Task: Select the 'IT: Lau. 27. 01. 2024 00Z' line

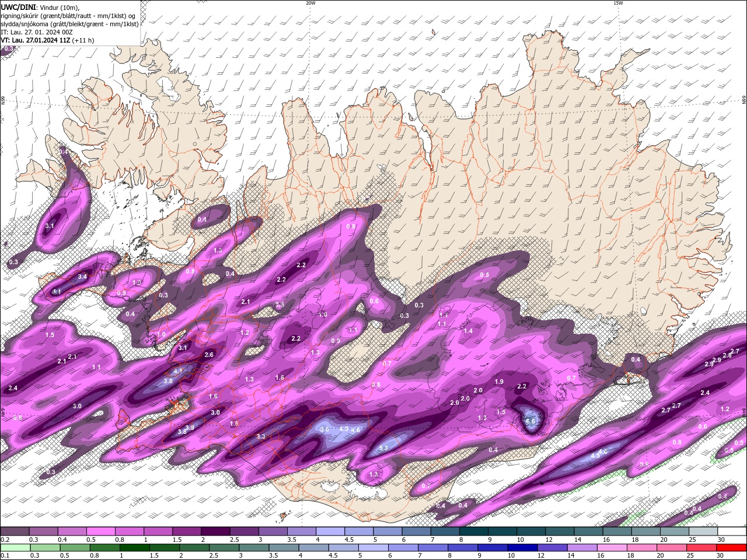Action: pos(37,32)
